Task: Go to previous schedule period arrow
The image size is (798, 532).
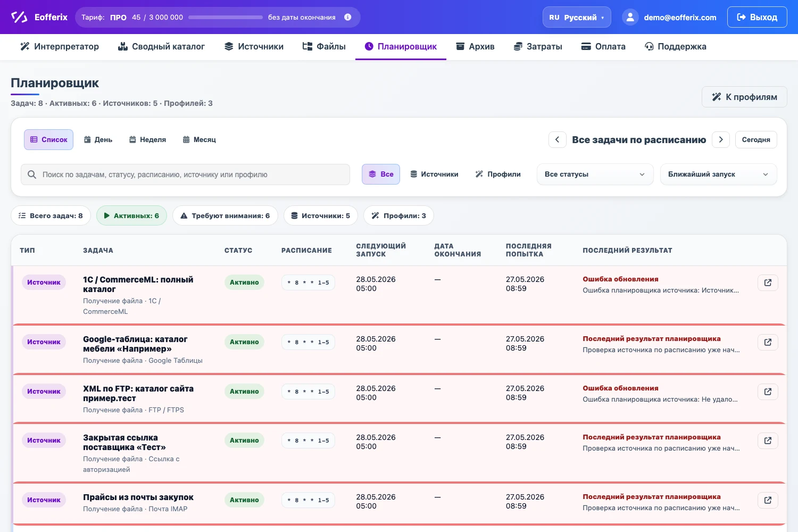Action: point(557,139)
